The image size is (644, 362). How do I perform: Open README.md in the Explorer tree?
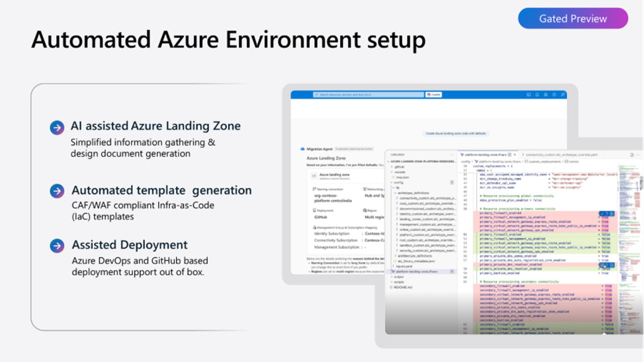pyautogui.click(x=402, y=287)
